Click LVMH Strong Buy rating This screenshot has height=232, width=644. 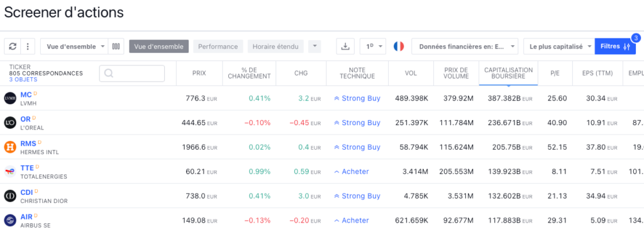point(357,98)
